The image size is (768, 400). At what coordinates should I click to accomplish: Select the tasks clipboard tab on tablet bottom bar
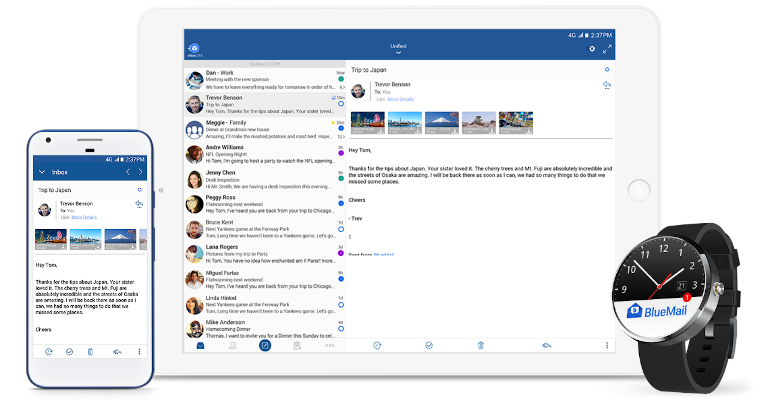[297, 346]
